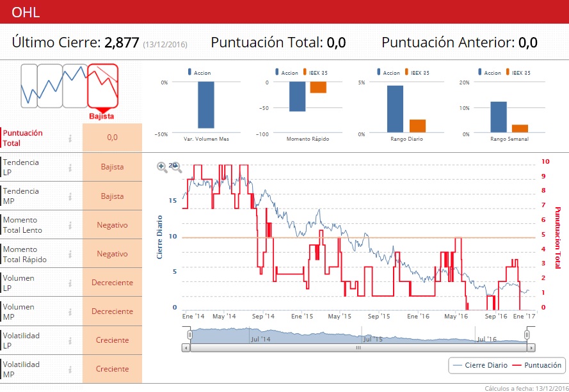Toggle IBEX 35 legend in Rango Semanal chart
The width and height of the screenshot is (569, 392).
coord(518,72)
